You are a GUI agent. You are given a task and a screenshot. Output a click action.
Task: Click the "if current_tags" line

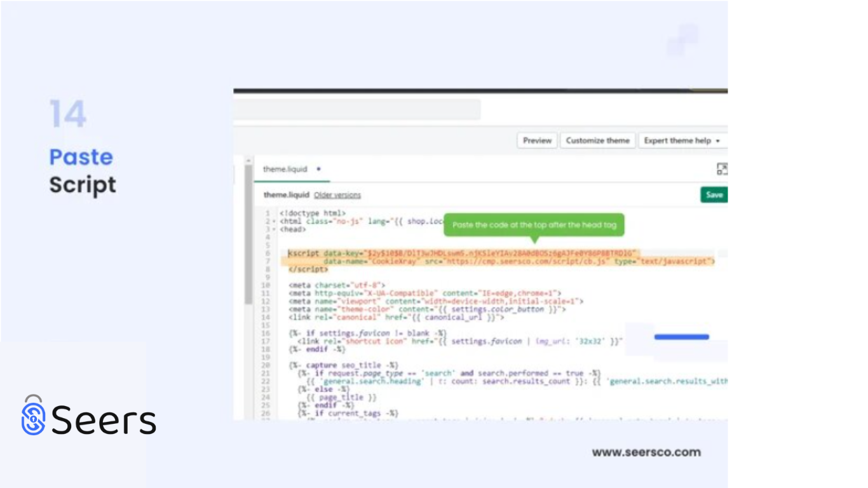tap(348, 413)
